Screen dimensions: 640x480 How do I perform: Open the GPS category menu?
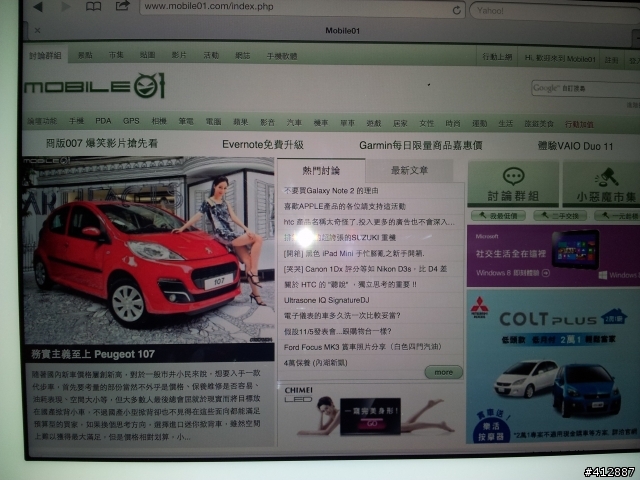pyautogui.click(x=131, y=121)
